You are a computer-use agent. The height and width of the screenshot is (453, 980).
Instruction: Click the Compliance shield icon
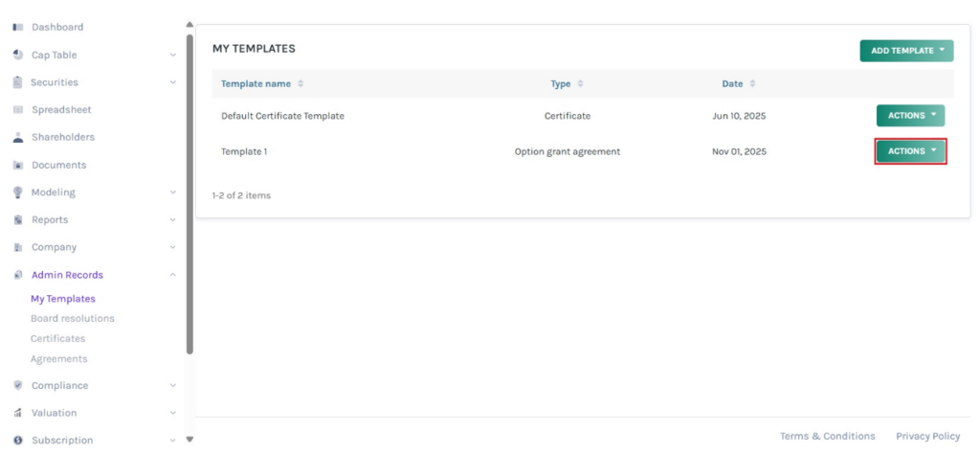tap(18, 386)
